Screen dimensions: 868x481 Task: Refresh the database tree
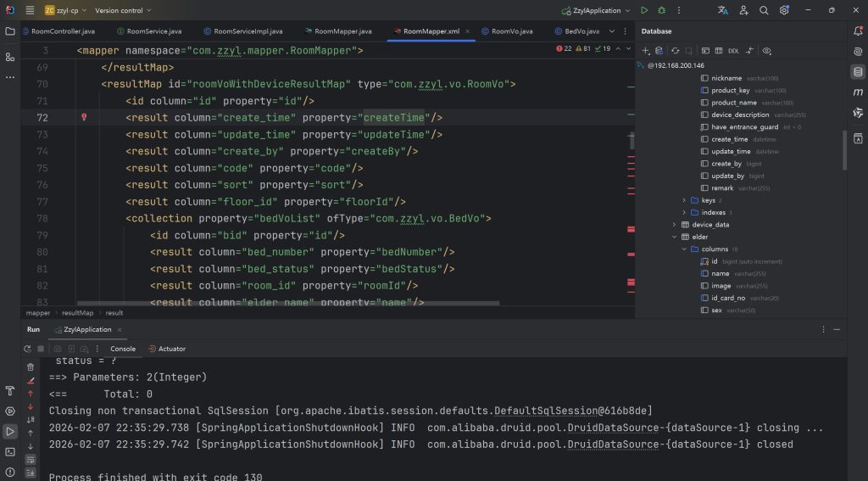coord(676,50)
